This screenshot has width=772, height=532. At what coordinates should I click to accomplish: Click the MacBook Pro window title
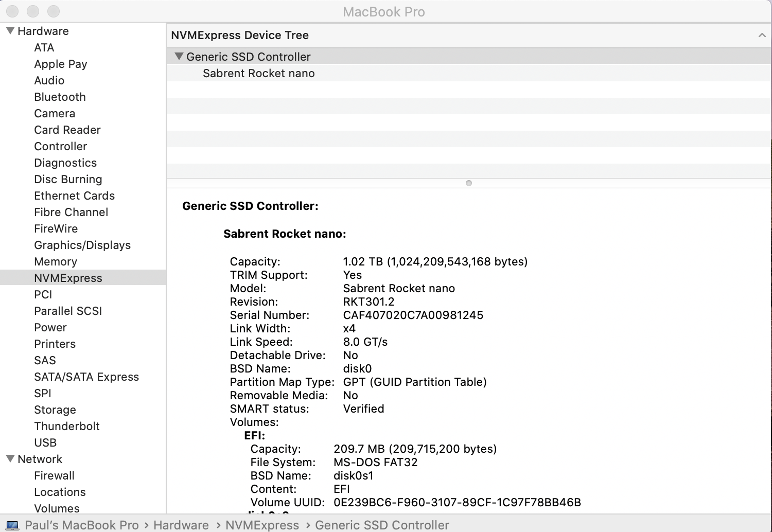click(384, 12)
